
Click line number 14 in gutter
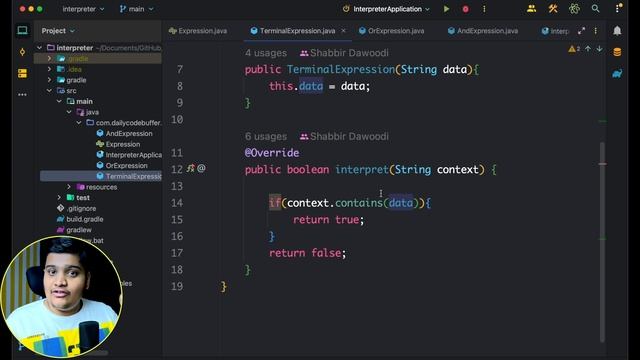pyautogui.click(x=177, y=203)
